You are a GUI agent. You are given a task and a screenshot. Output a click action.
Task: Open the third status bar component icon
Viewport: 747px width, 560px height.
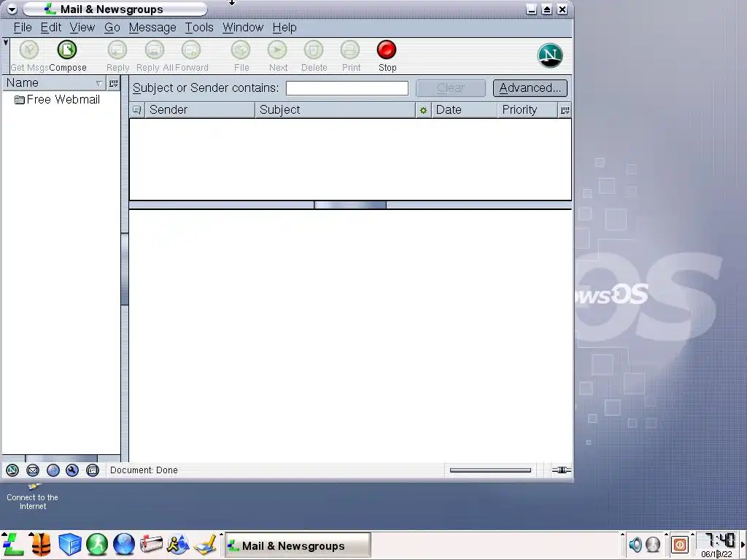(53, 470)
